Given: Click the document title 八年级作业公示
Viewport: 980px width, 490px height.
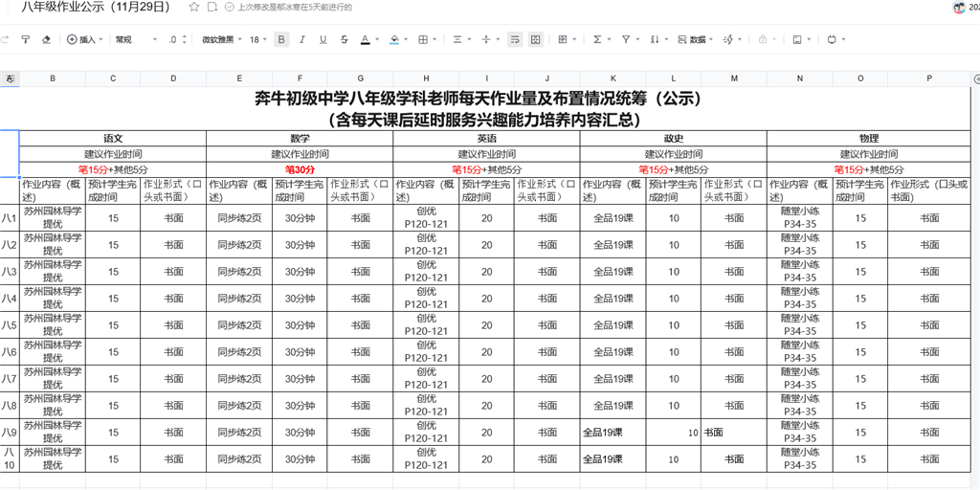Looking at the screenshot, I should (96, 8).
